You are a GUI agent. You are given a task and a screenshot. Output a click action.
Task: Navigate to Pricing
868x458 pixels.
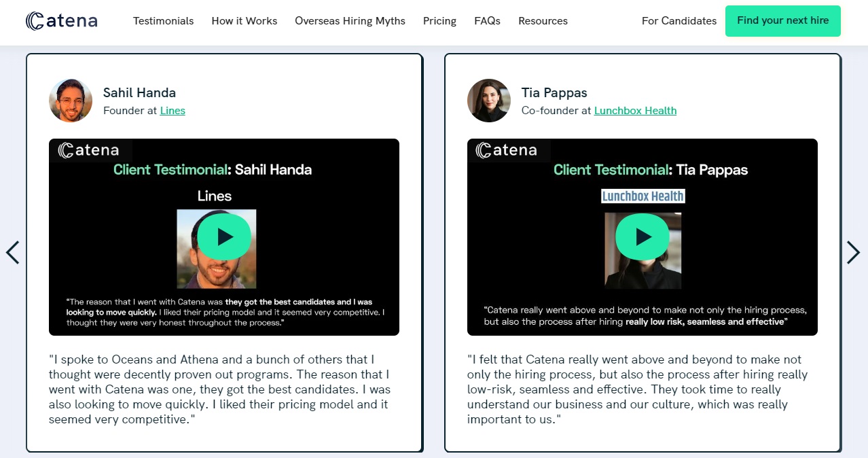pos(439,21)
